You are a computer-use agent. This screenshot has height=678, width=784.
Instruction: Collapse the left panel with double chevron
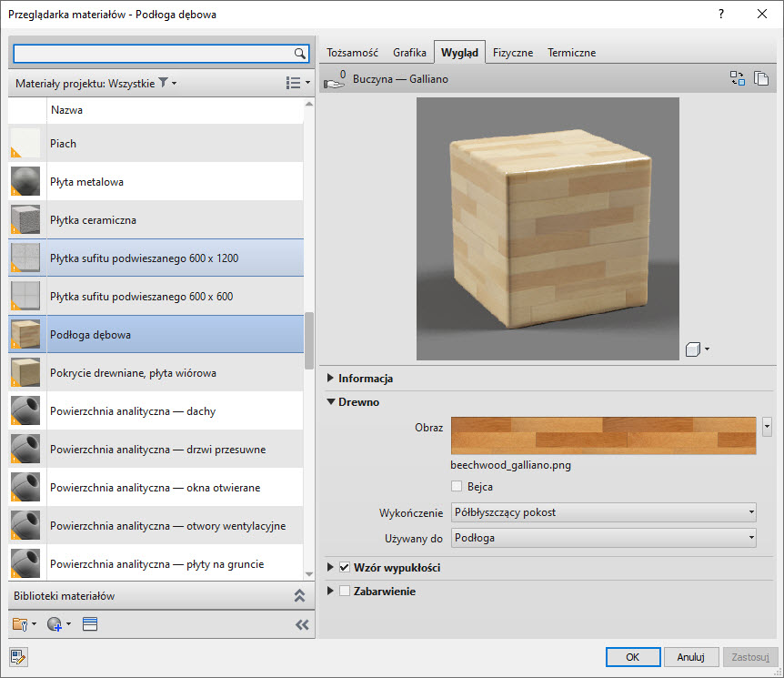302,624
